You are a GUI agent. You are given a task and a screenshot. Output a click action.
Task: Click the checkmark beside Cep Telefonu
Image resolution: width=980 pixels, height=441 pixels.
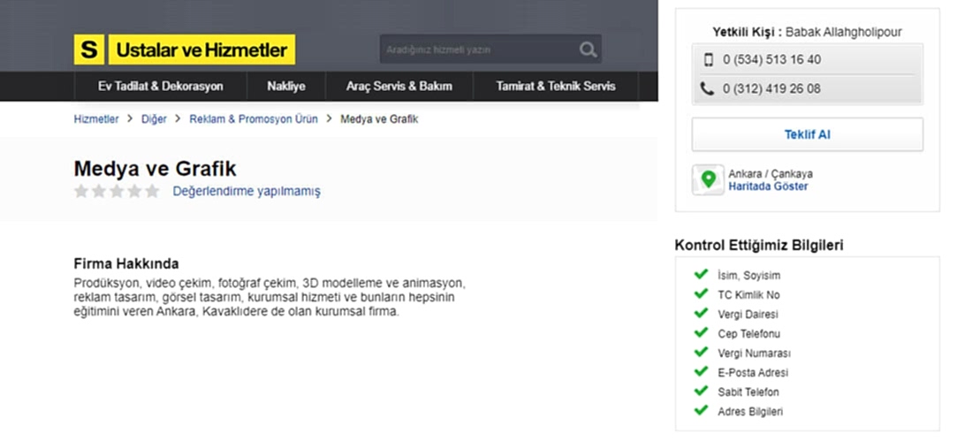point(702,333)
